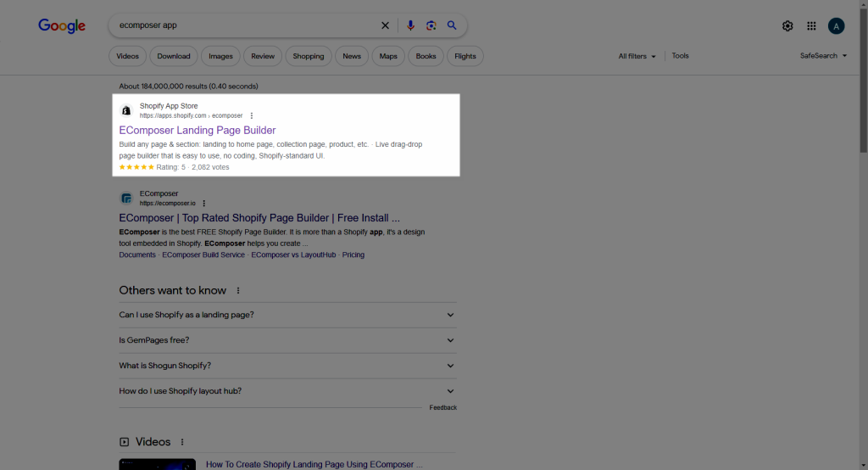Open the SafeSearch dropdown
The image size is (868, 470).
point(823,56)
